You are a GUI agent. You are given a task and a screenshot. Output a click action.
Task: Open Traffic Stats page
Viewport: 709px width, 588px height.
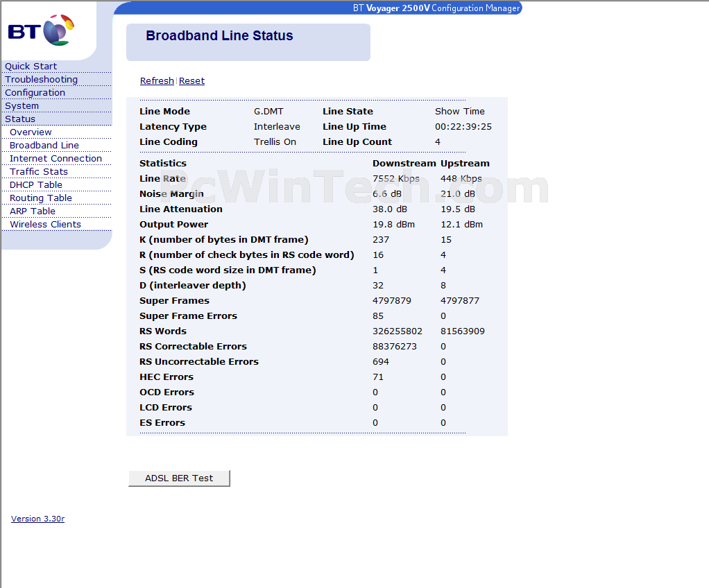[39, 171]
